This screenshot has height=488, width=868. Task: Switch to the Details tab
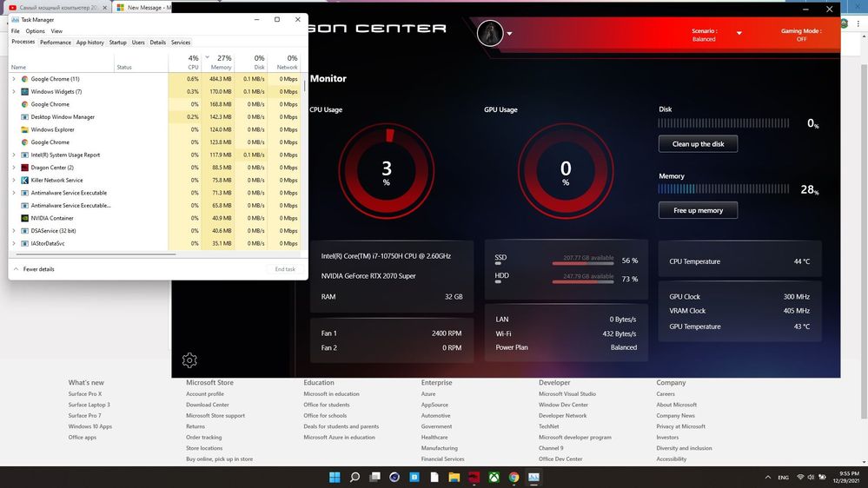(x=158, y=42)
